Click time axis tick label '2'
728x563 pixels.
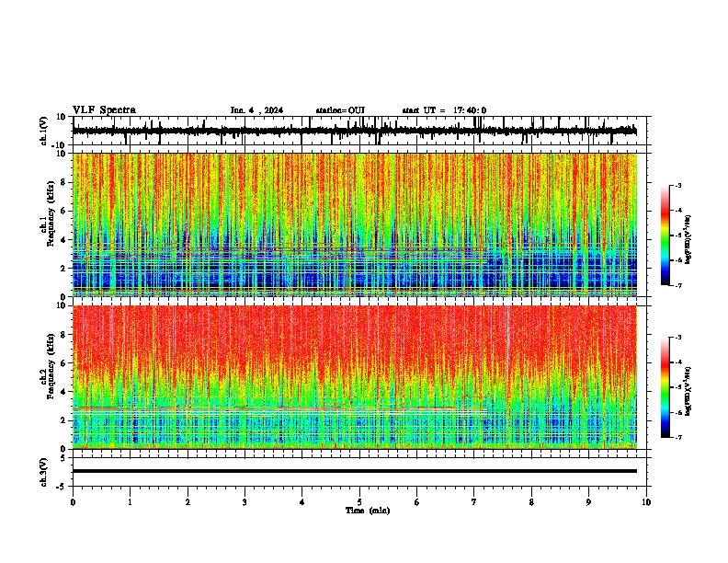click(x=188, y=502)
